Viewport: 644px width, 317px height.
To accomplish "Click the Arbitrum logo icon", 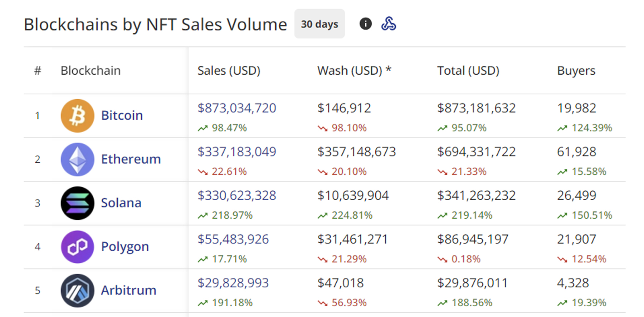I will pyautogui.click(x=77, y=291).
